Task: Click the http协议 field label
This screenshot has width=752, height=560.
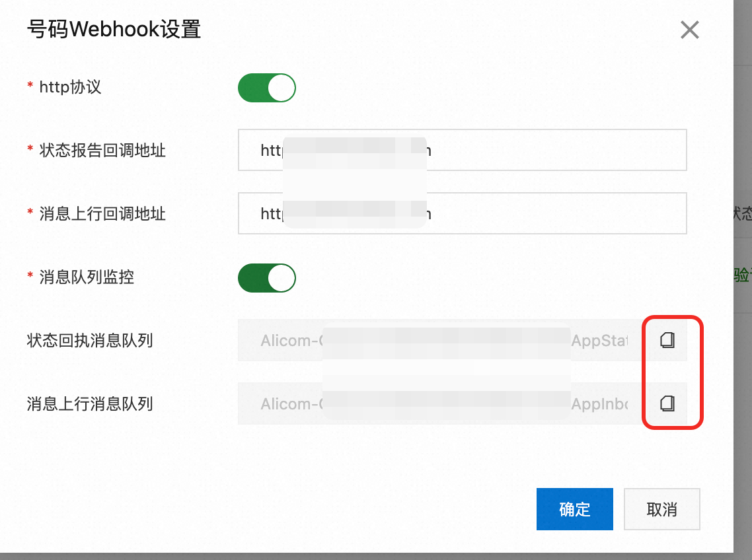Action: (70, 87)
